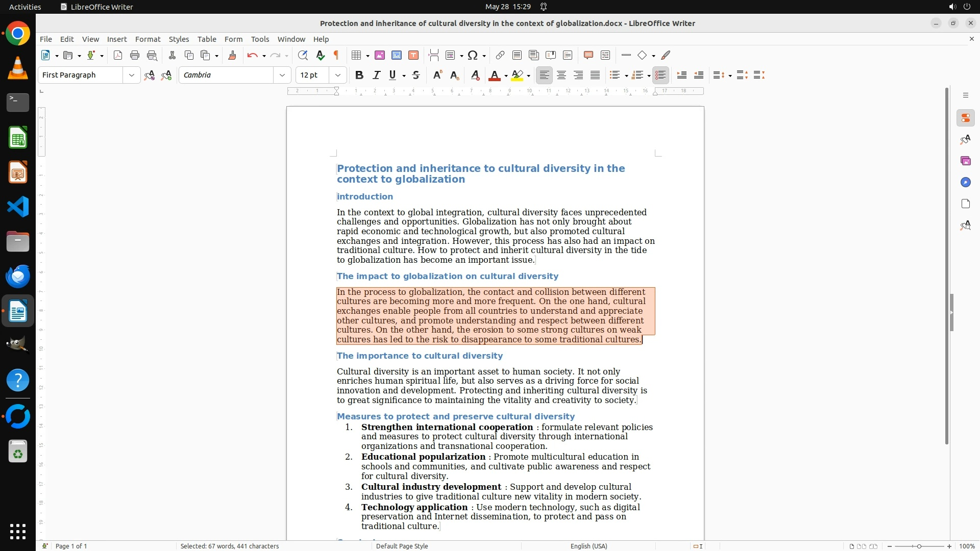Expand the 12 pt font size dropdown
Viewport: 980px width, 551px height.
pyautogui.click(x=337, y=75)
